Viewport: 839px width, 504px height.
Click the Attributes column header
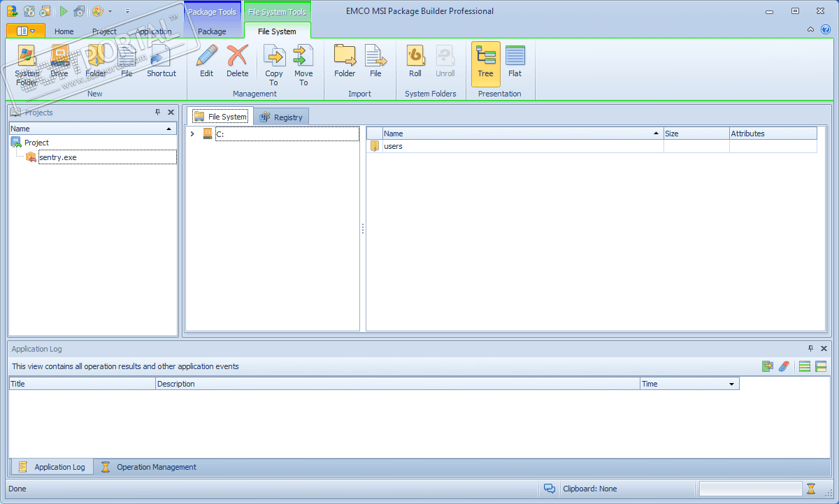(x=773, y=134)
